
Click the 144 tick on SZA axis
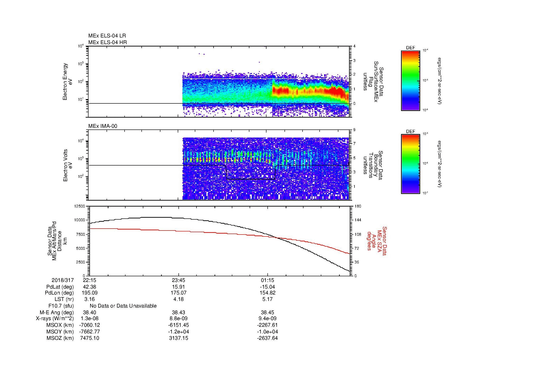click(358, 220)
